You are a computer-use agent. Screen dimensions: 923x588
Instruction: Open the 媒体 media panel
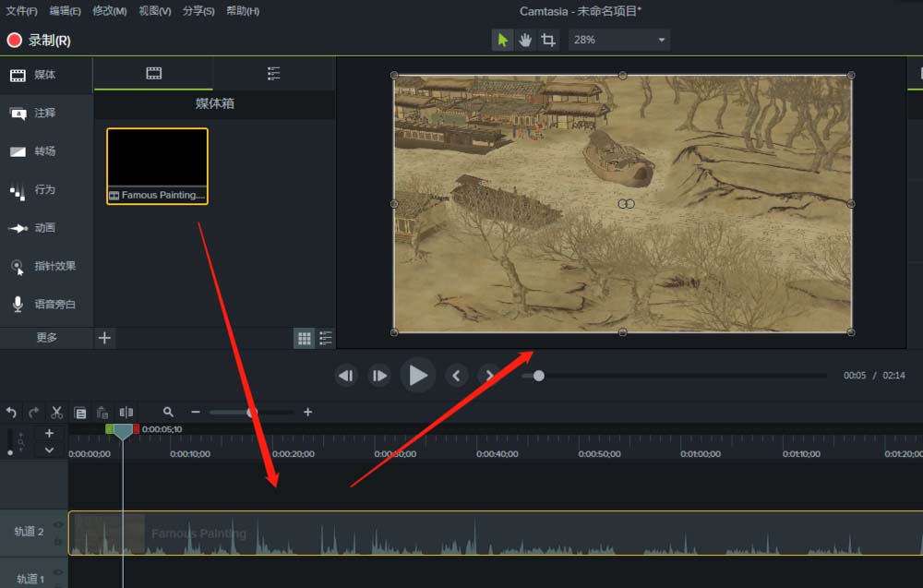click(x=46, y=75)
